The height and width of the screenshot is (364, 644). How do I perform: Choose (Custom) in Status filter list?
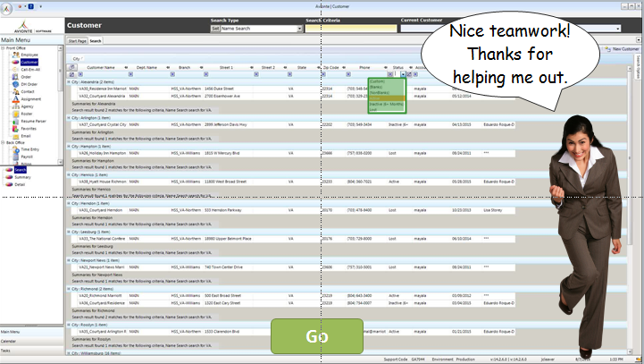click(387, 81)
